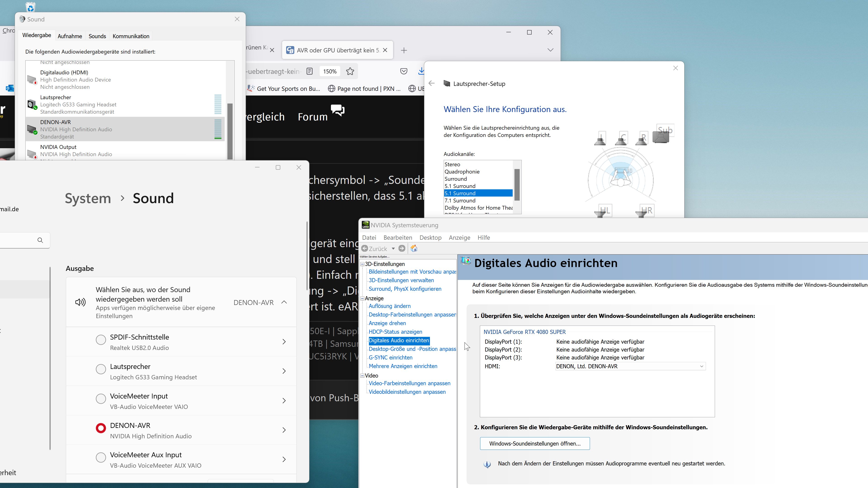Click Windows-Soundeinstellungen öffnen button
Screen dimensions: 868x488
535,443
